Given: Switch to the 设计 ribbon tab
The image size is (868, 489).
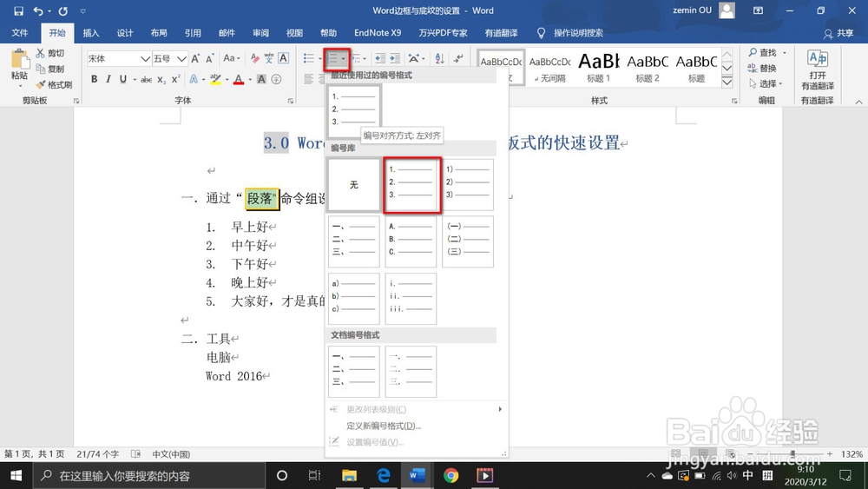Looking at the screenshot, I should [124, 33].
